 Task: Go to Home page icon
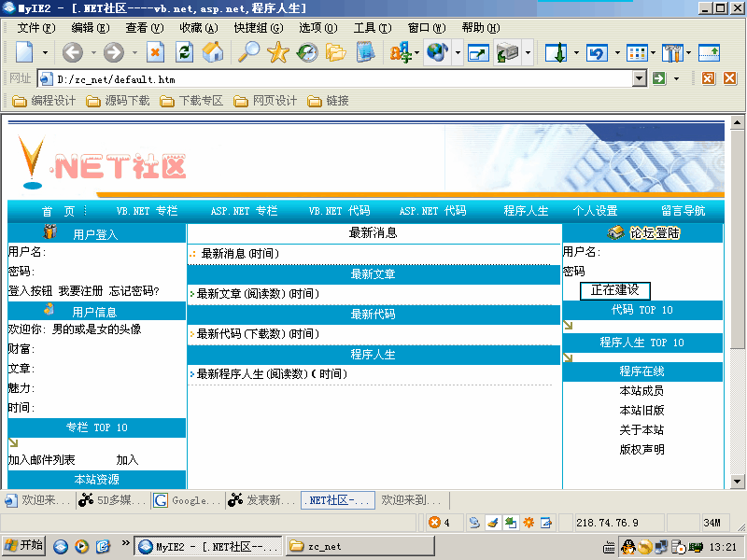click(x=213, y=52)
